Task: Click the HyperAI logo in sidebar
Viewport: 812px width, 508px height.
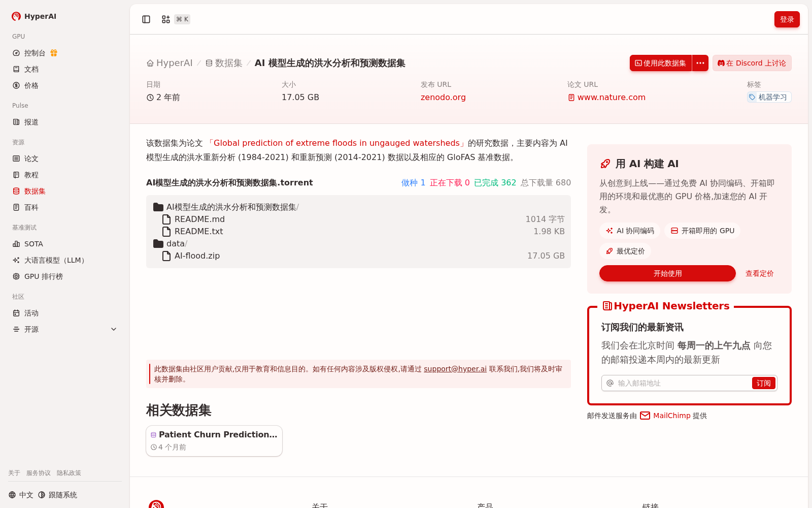Action: [34, 16]
